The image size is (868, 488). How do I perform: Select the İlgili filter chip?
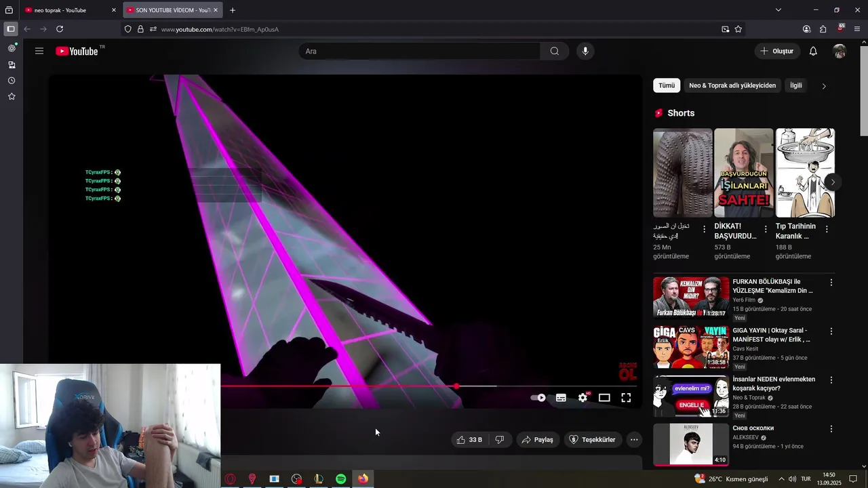796,85
